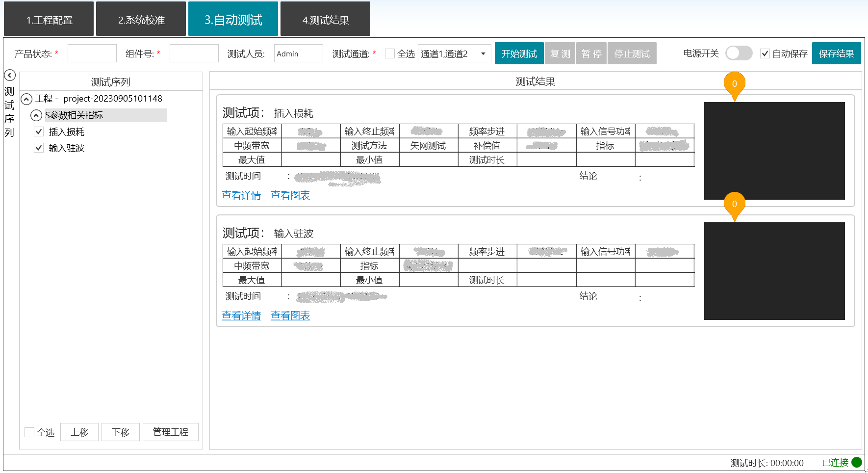Image resolution: width=868 pixels, height=473 pixels.
Task: Select the 3.自动测试 tab
Action: click(233, 19)
